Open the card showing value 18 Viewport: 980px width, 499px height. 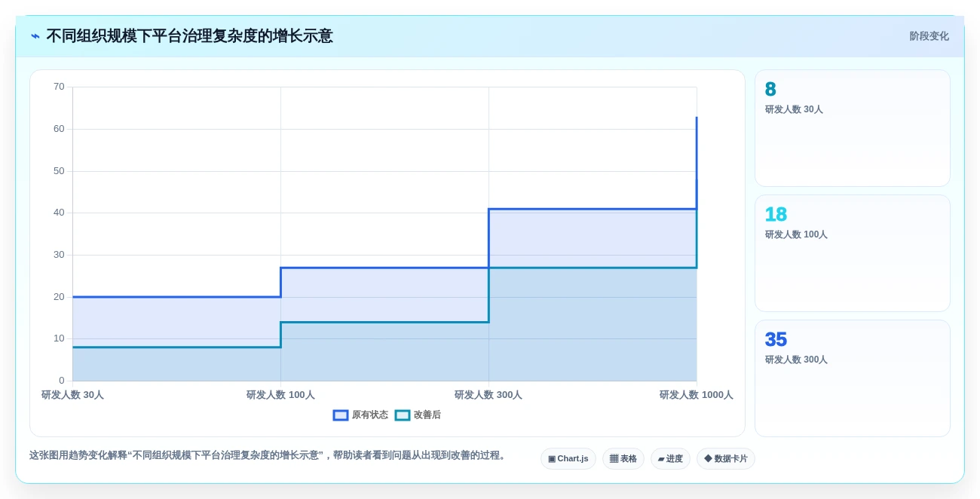tap(852, 253)
